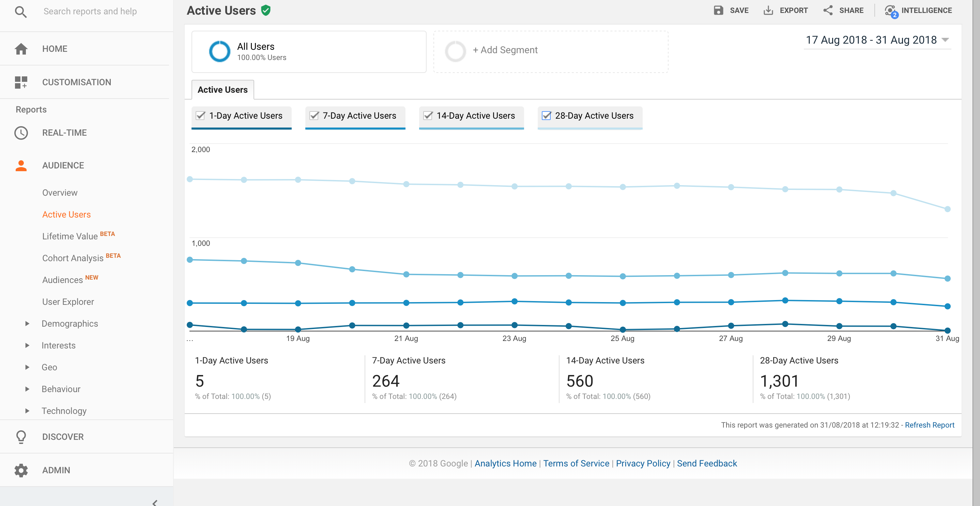Click the Share button
980x506 pixels.
click(x=843, y=10)
